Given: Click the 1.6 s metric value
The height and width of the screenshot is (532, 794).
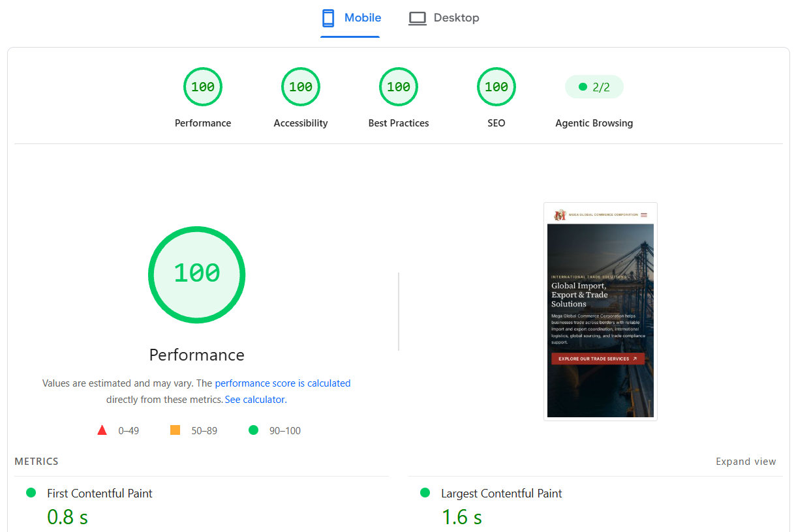Looking at the screenshot, I should (462, 517).
